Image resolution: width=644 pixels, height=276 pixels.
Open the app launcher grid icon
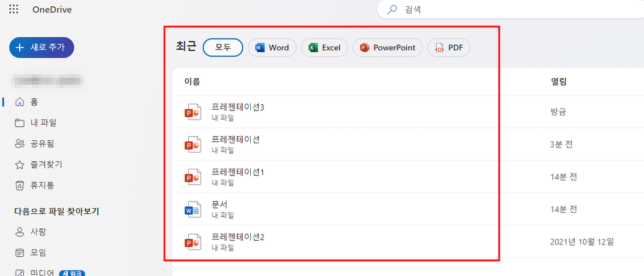[x=14, y=9]
